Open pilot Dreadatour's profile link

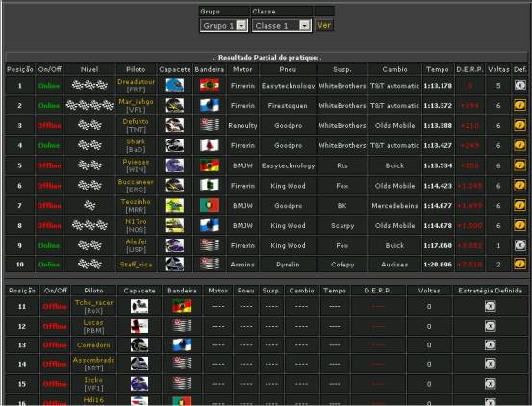pyautogui.click(x=136, y=82)
